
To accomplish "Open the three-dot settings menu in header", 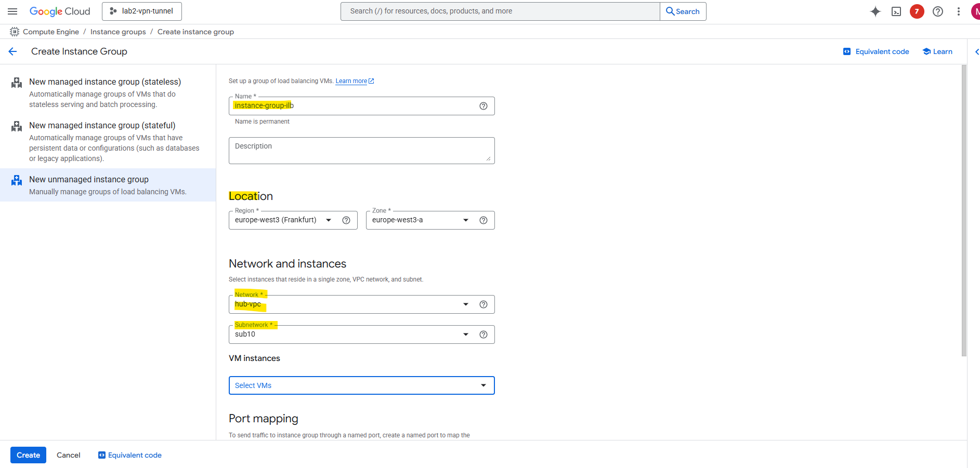I will pyautogui.click(x=959, y=11).
